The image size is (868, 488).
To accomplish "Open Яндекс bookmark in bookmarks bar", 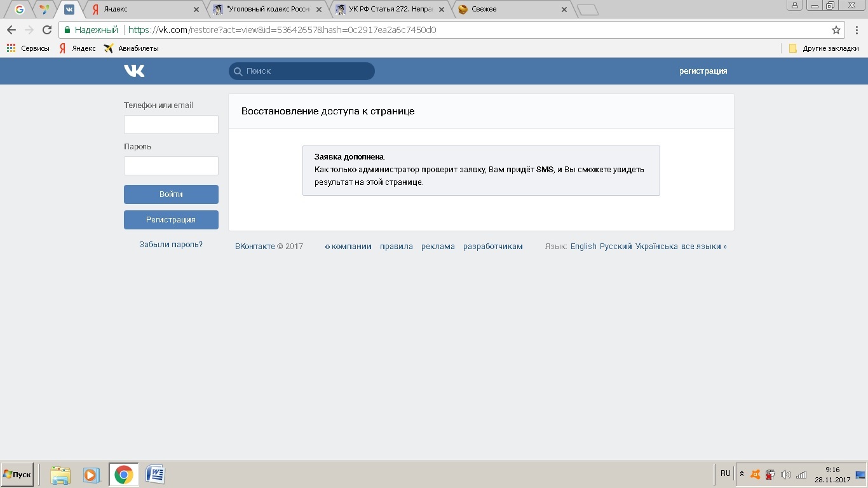I will click(78, 48).
